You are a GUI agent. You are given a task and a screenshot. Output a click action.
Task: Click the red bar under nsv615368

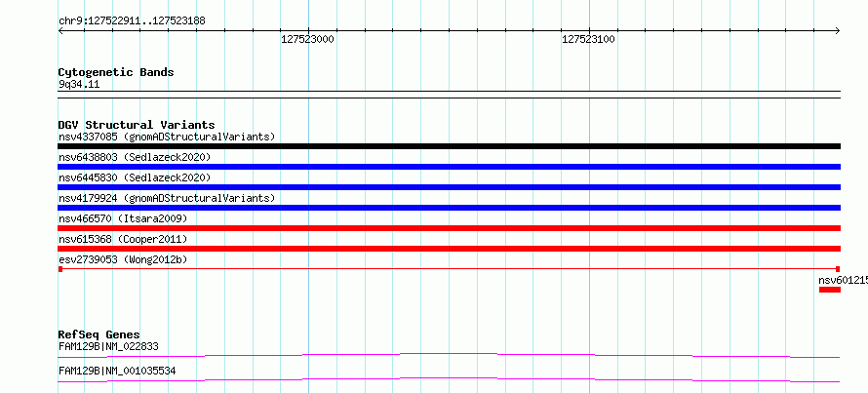tap(449, 249)
